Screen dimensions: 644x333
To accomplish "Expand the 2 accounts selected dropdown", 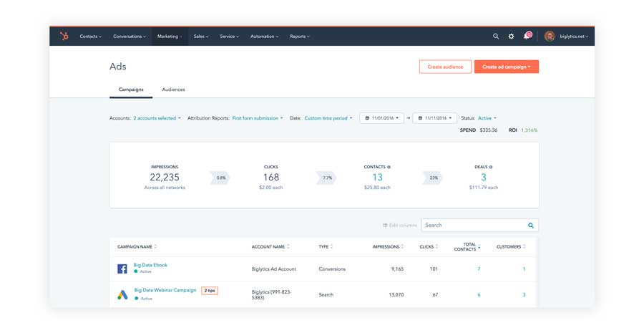I will [157, 118].
